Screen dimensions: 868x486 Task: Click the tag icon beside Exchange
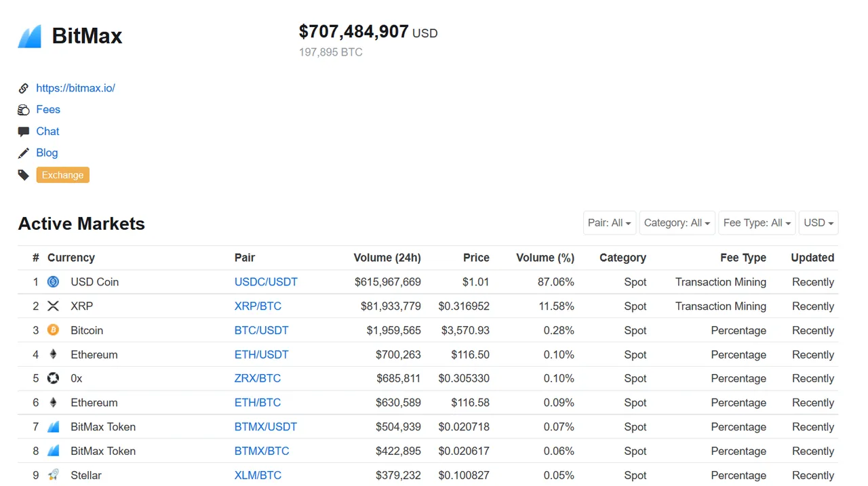24,175
